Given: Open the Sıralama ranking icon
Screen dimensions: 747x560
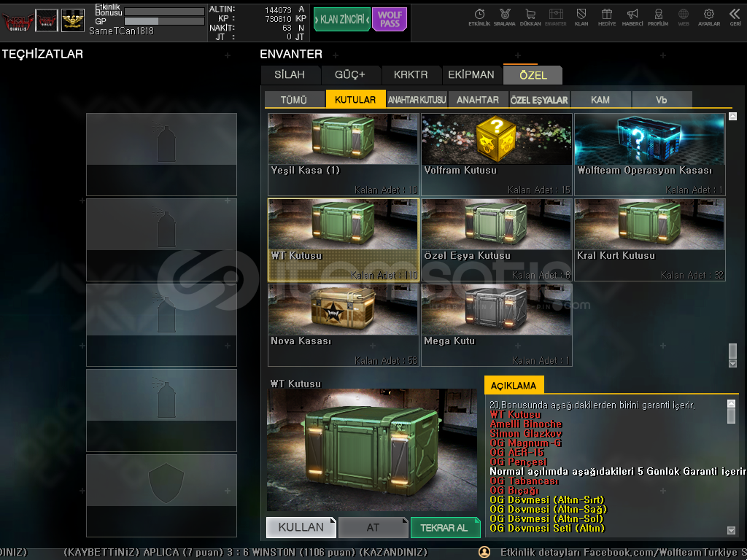Looking at the screenshot, I should click(505, 17).
